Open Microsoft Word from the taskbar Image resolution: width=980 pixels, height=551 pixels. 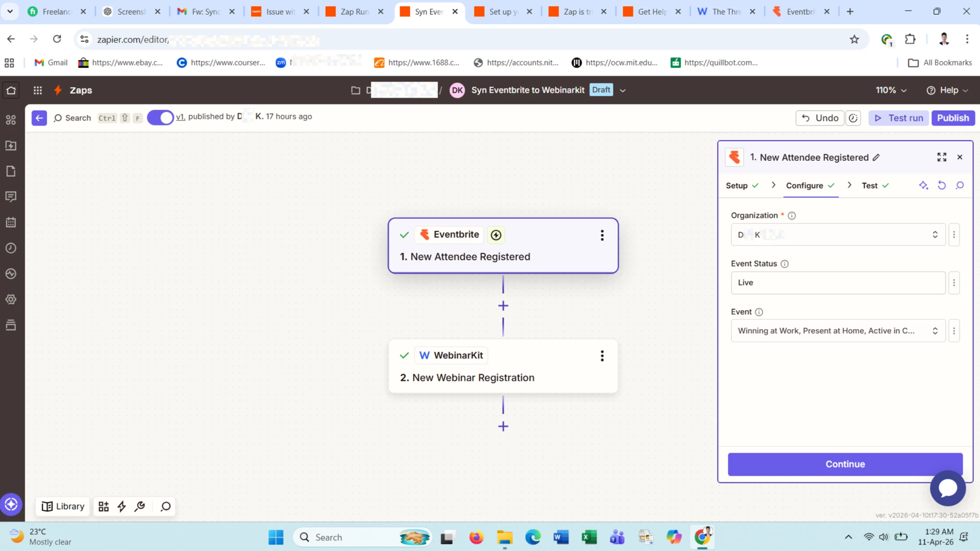pyautogui.click(x=560, y=537)
